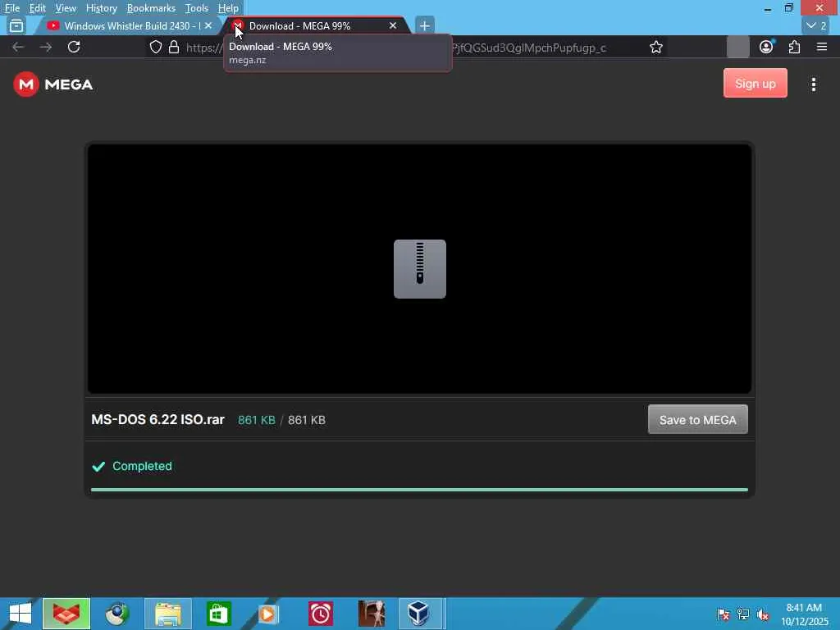Close the Windows Whistler Build 2430 tab
840x630 pixels.
click(x=208, y=25)
